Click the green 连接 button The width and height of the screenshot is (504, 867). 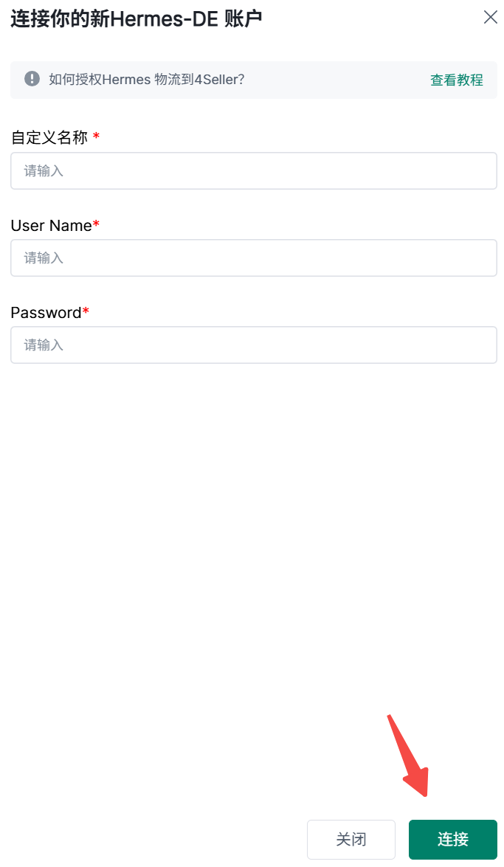452,839
